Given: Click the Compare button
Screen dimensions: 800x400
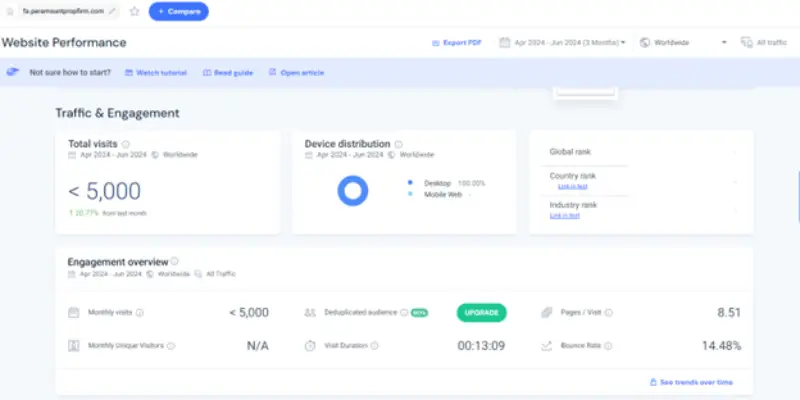Looking at the screenshot, I should [179, 11].
